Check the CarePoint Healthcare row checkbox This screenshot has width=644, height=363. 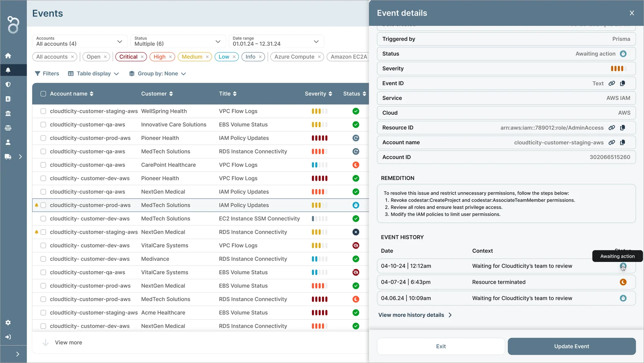(43, 165)
